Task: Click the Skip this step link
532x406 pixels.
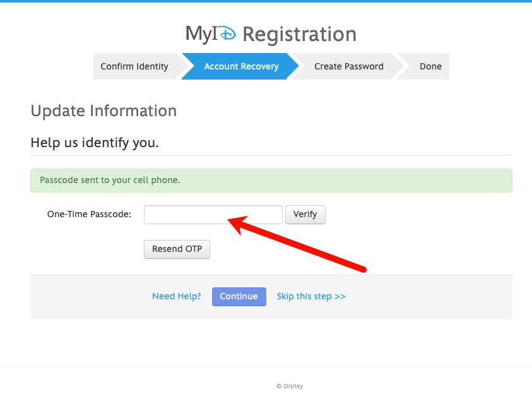Action: 311,297
